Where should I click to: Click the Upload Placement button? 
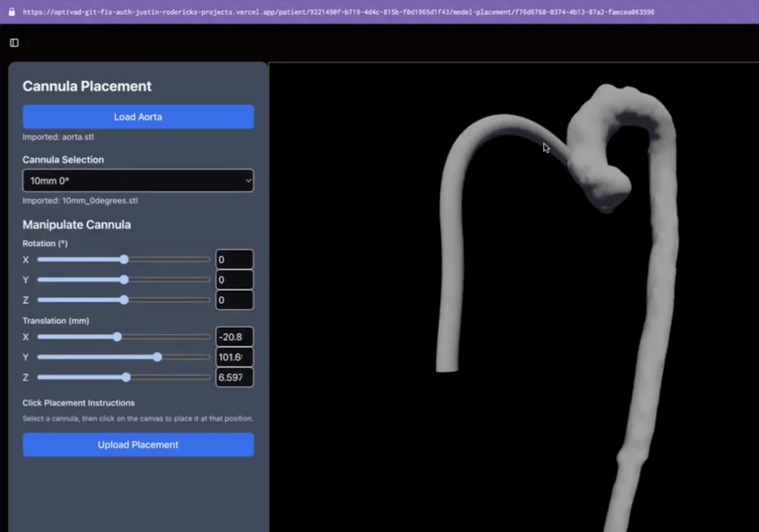pos(138,444)
